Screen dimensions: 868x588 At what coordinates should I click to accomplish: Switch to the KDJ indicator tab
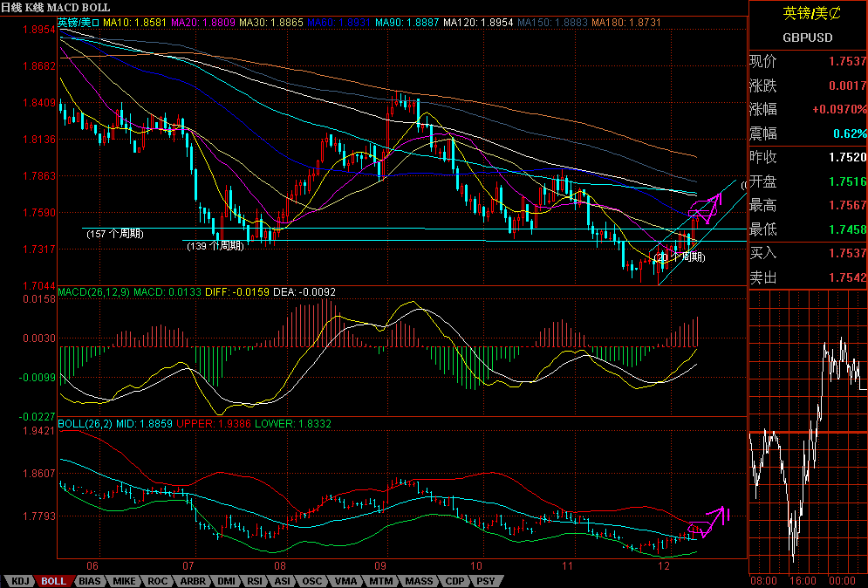[19, 581]
